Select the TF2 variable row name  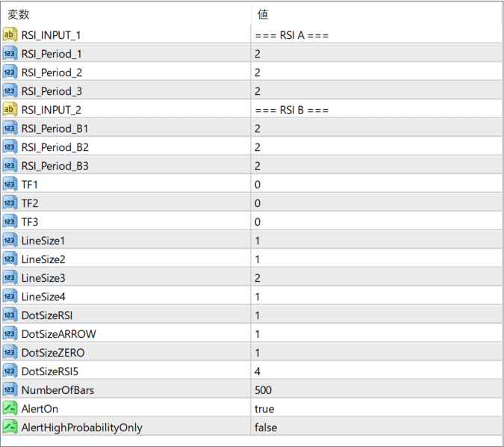pos(30,203)
